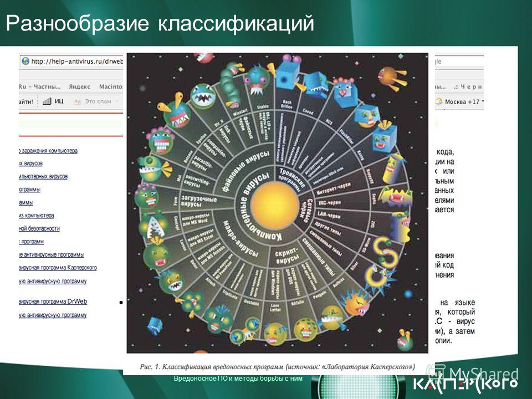Open the 'мпьютерных вирусов' link
The height and width of the screenshot is (399, 532).
pos(43,176)
